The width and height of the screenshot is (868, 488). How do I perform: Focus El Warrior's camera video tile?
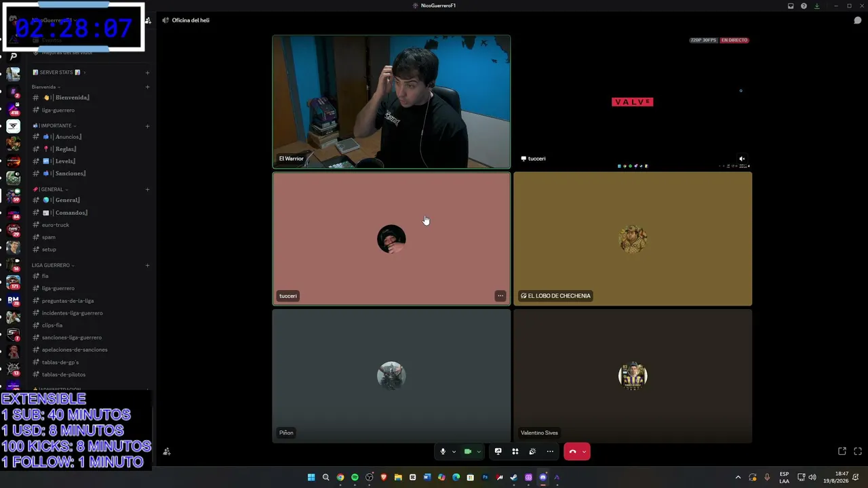point(391,102)
